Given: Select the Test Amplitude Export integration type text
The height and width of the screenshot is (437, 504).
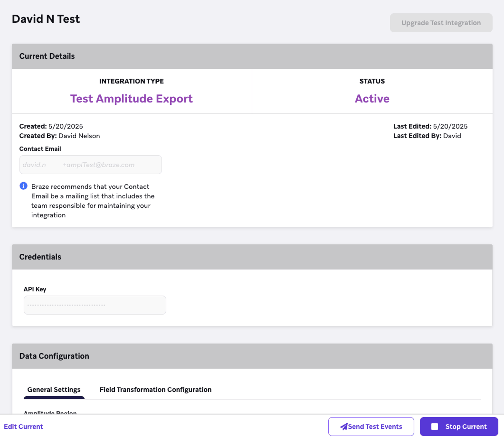Looking at the screenshot, I should (131, 98).
